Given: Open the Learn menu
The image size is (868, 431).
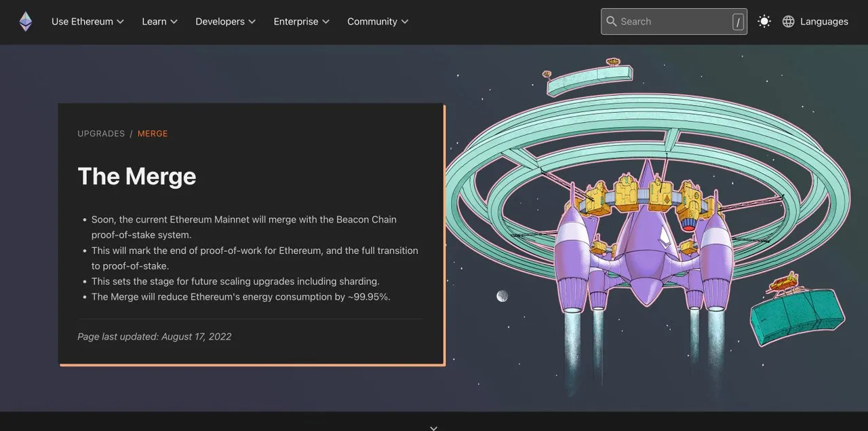Looking at the screenshot, I should [159, 22].
